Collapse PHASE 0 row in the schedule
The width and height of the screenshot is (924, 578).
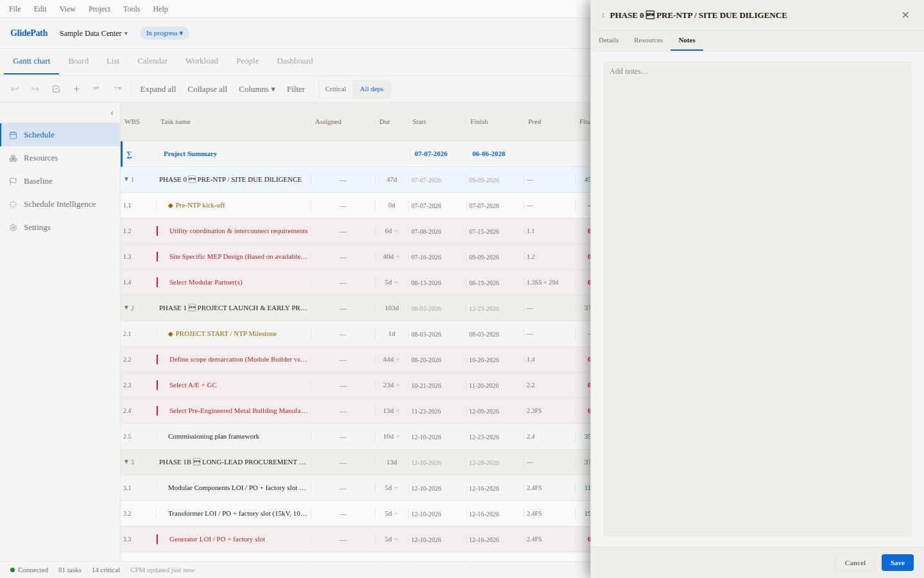pyautogui.click(x=126, y=179)
